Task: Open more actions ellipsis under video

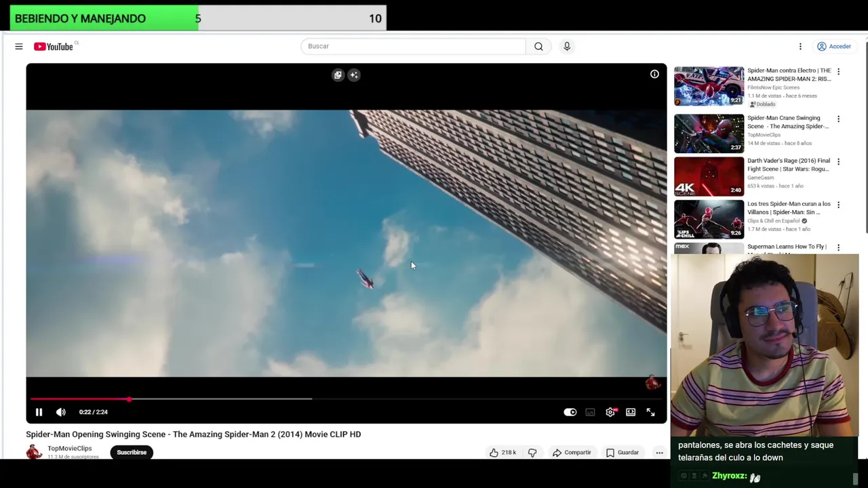Action: 659,452
